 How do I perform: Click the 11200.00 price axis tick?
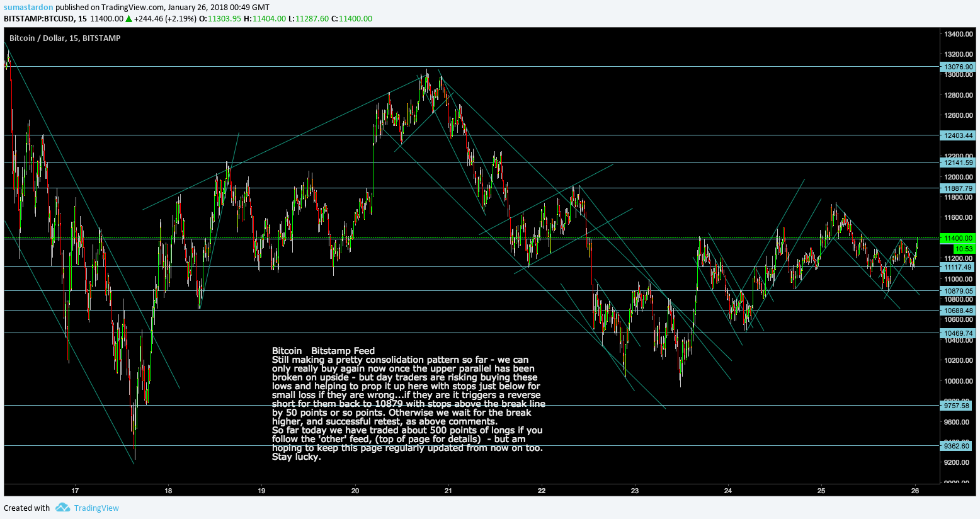[x=959, y=258]
